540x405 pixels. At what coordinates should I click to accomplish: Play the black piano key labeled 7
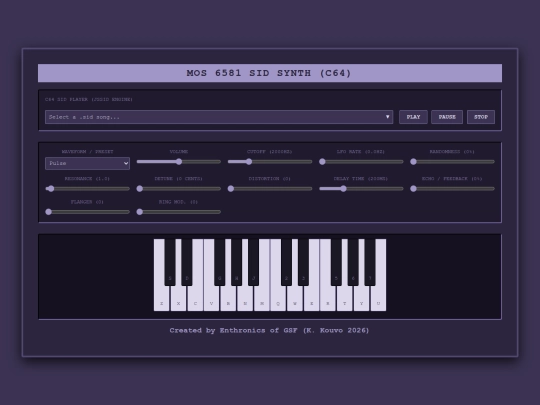coord(370,262)
